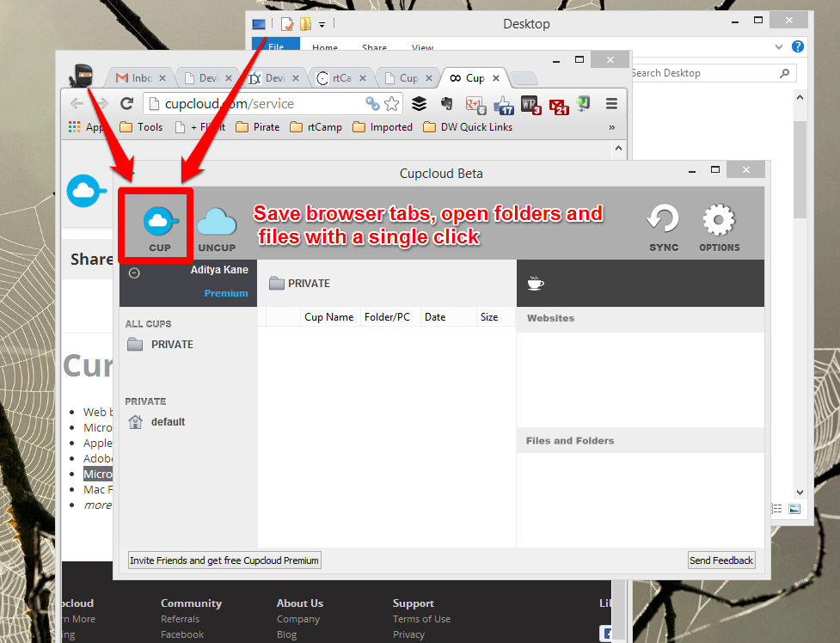Click the Referrals footer link

(x=180, y=619)
